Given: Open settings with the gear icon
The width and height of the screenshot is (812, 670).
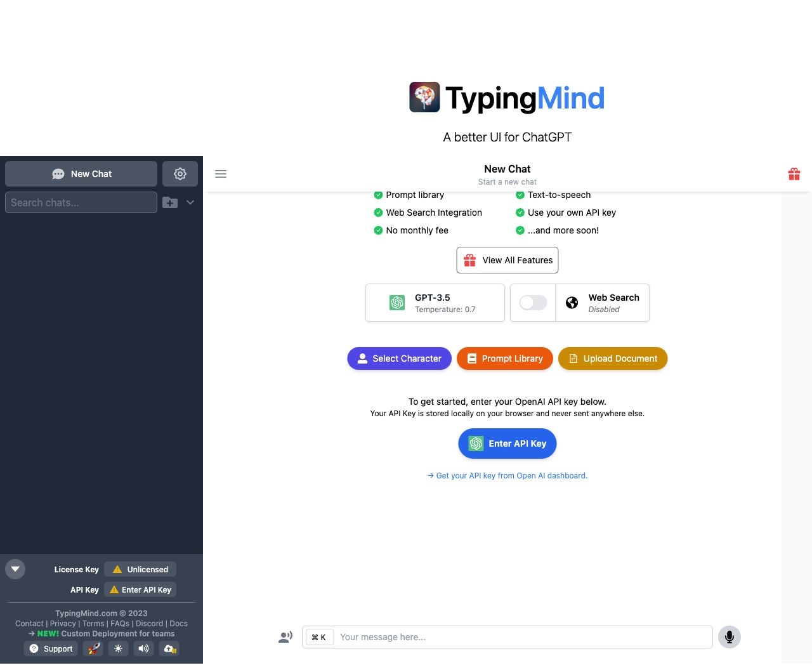Looking at the screenshot, I should click(x=180, y=174).
